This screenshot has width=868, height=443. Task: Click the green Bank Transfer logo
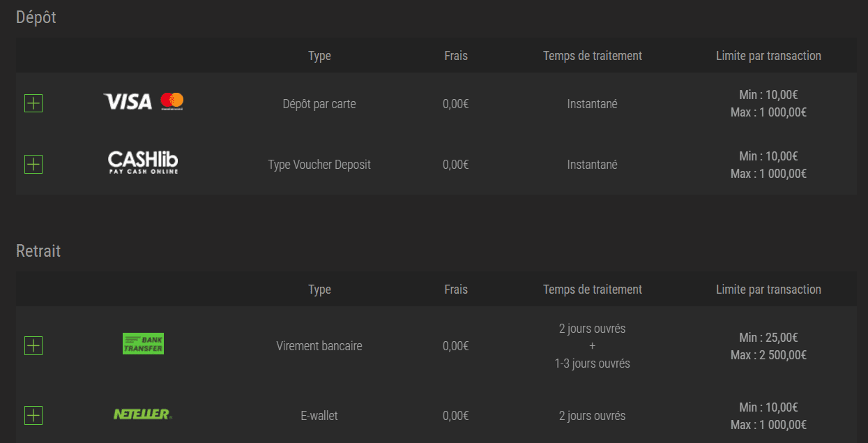click(x=143, y=343)
